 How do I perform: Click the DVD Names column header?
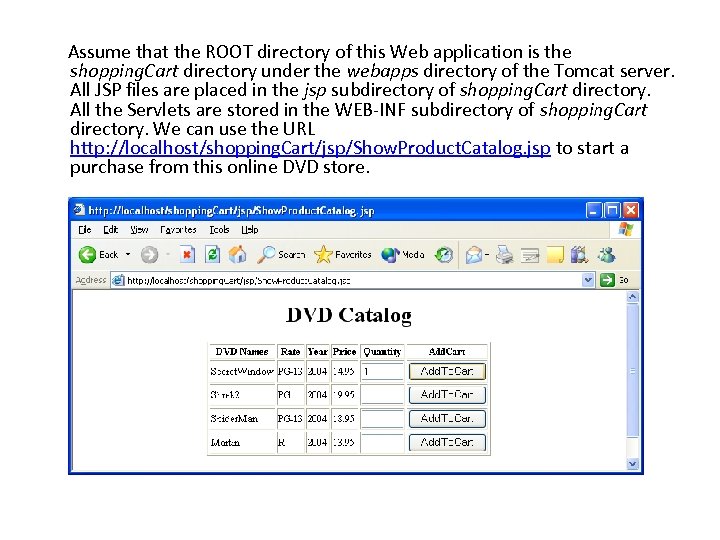[x=242, y=352]
